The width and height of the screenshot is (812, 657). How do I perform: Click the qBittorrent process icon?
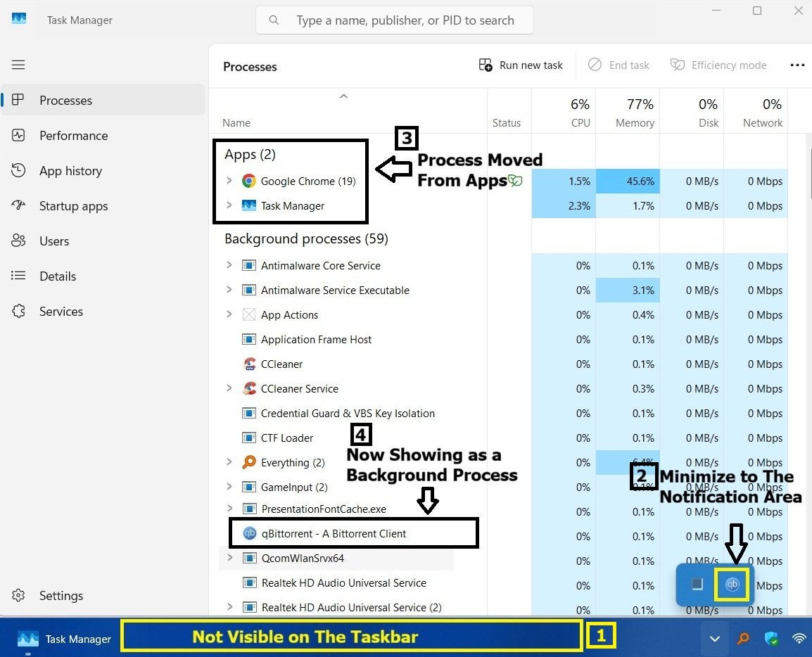tap(250, 533)
